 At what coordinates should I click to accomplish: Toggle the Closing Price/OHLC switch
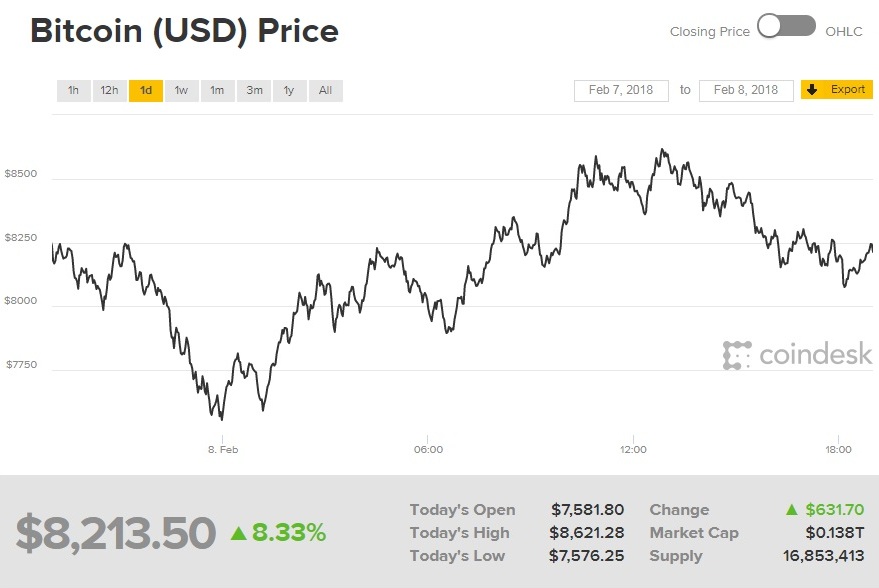(786, 28)
